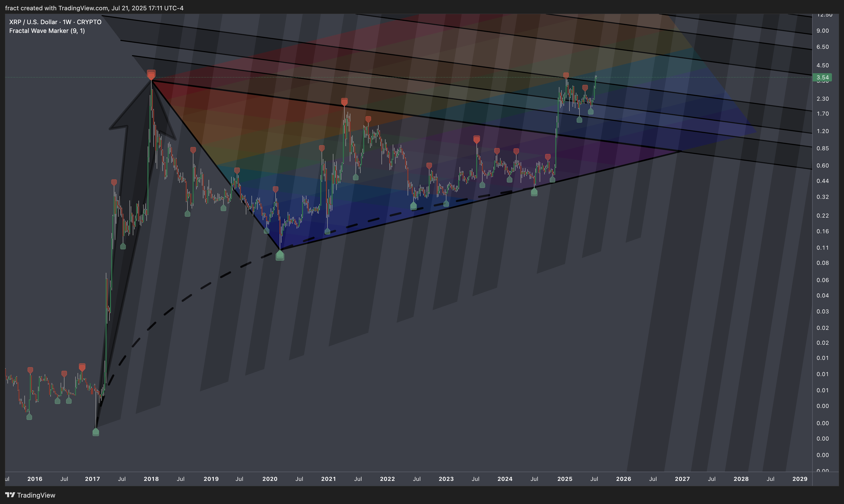Select the green low marker at the mid-2022 bottom
This screenshot has width=844, height=504.
414,206
